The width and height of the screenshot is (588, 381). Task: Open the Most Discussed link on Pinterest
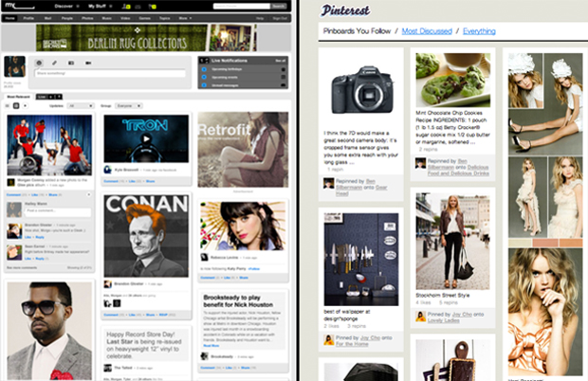[x=427, y=31]
